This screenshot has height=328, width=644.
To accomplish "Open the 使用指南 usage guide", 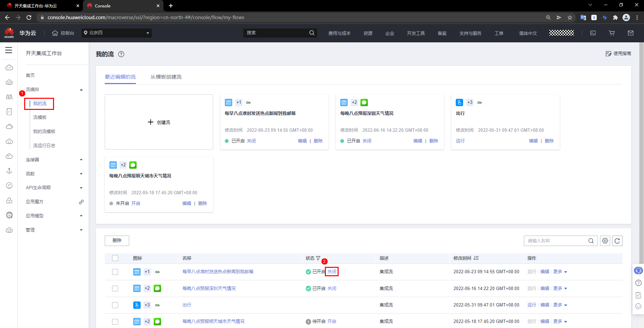I will 618,54.
